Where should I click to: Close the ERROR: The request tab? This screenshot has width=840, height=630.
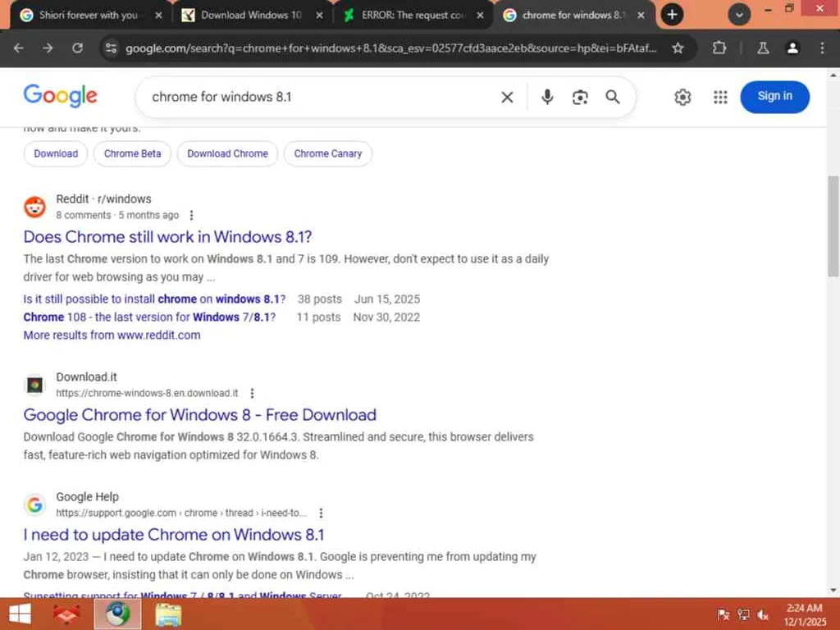coord(480,15)
